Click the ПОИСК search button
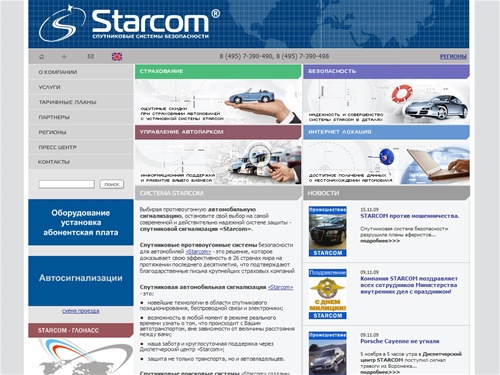The width and height of the screenshot is (500, 375). (x=112, y=184)
